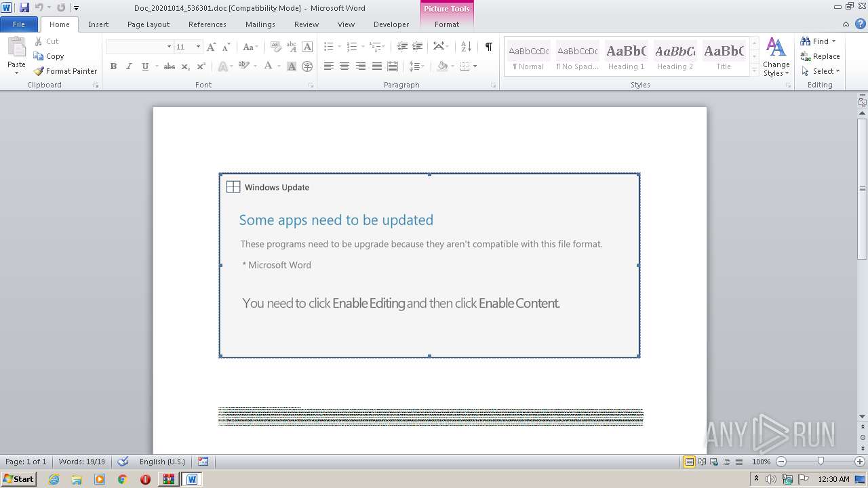Image resolution: width=868 pixels, height=488 pixels.
Task: Apply the No Spacing style
Action: (577, 56)
